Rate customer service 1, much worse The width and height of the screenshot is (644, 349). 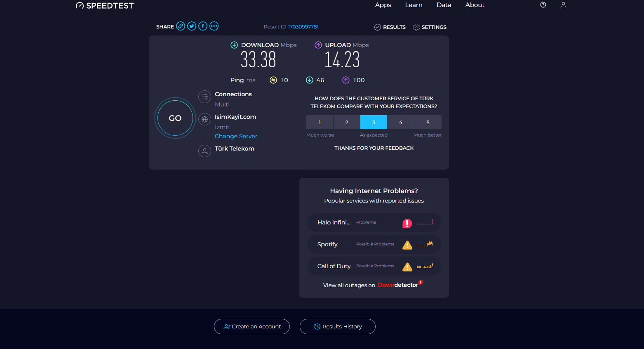[320, 122]
